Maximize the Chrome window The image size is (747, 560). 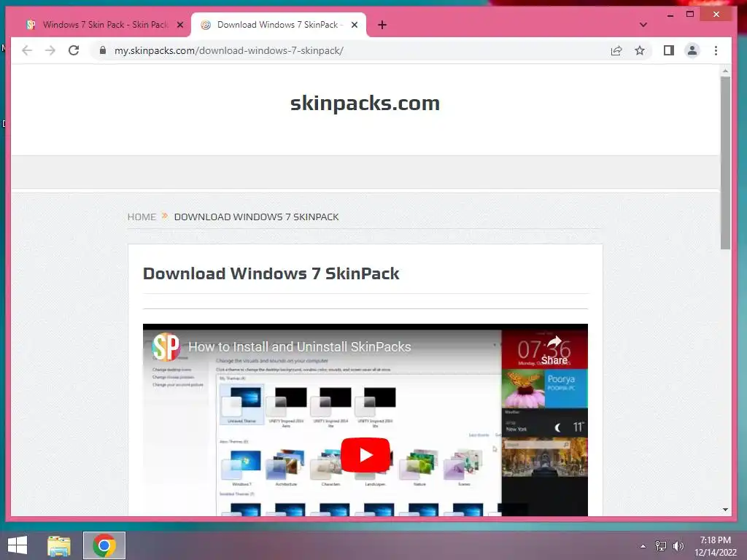coord(690,15)
